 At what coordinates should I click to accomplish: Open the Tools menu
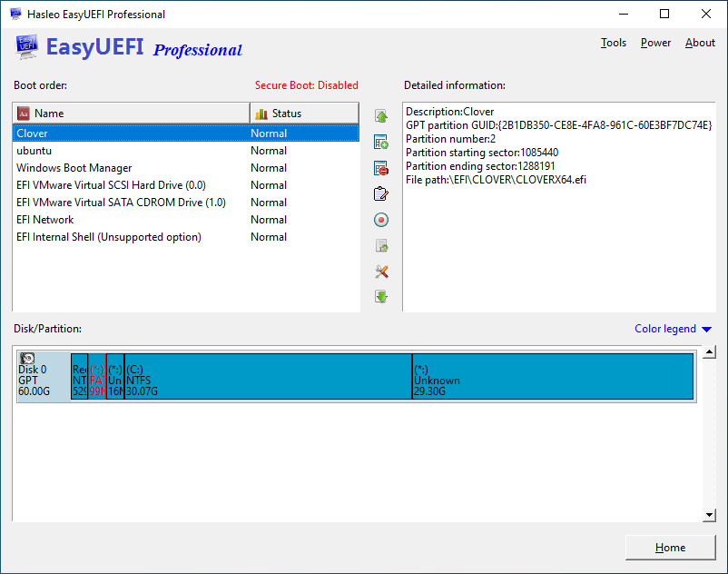[x=614, y=43]
